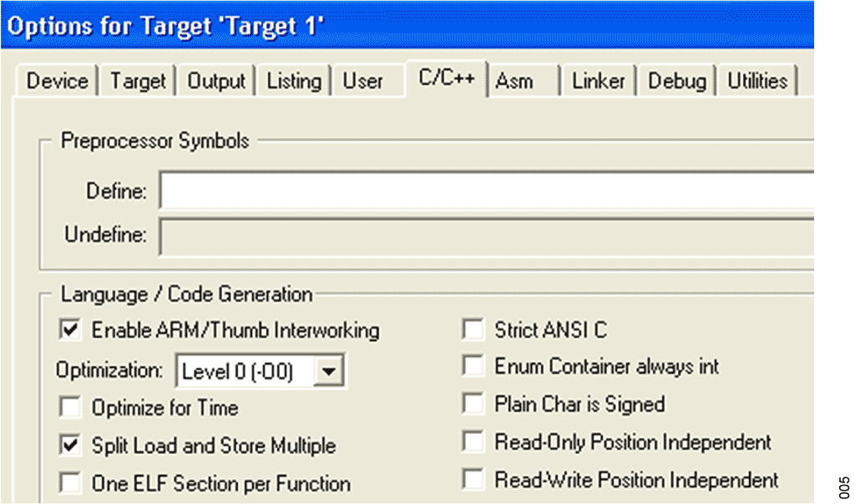This screenshot has width=855, height=504.
Task: Uncheck Split Load and Store Multiple
Action: [x=70, y=446]
